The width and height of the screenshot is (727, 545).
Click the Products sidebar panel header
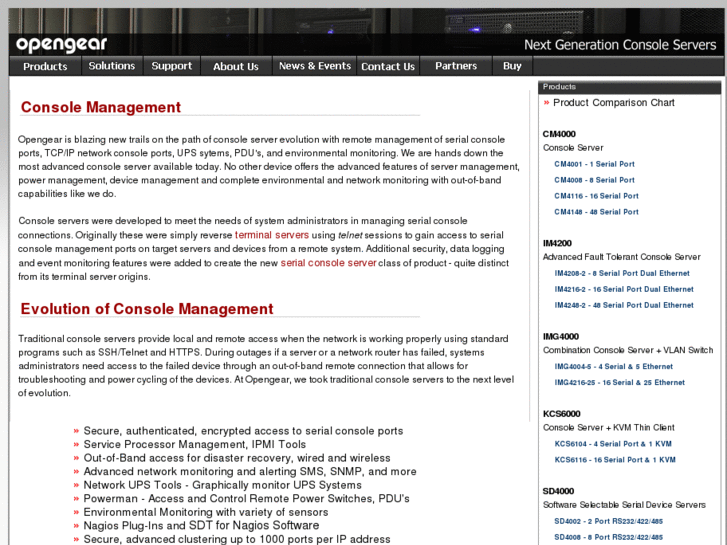tap(629, 87)
